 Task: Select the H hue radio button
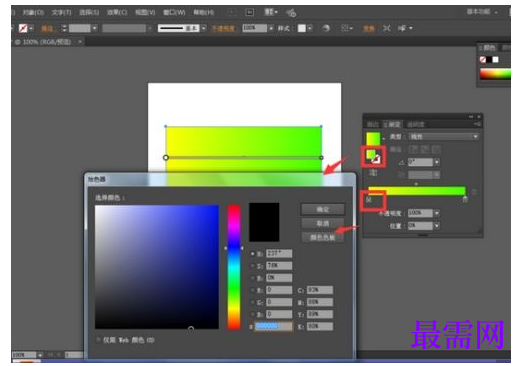252,254
